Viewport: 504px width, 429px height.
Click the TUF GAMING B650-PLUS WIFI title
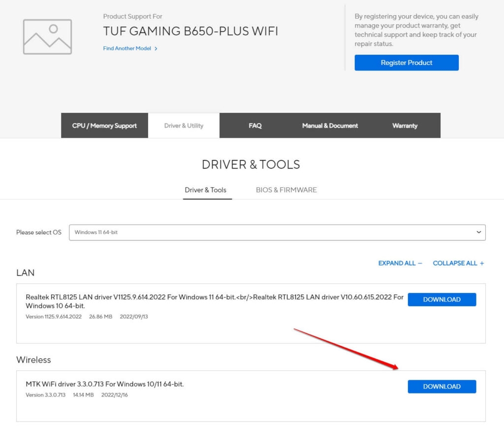click(x=190, y=31)
